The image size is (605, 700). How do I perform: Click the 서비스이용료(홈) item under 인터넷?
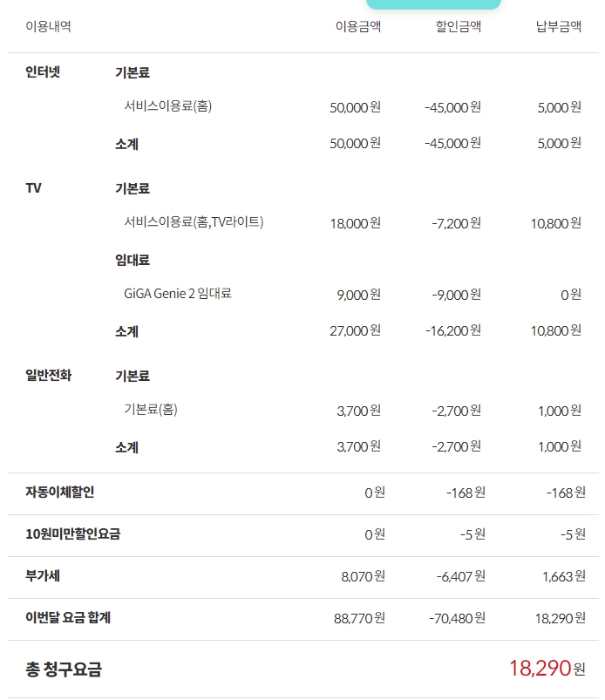(x=167, y=106)
